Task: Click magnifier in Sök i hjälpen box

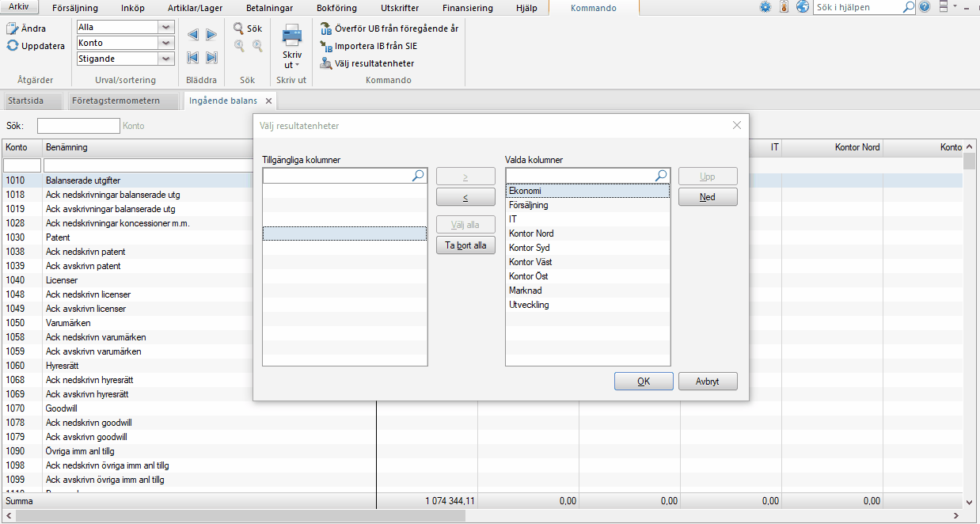Action: coord(908,7)
